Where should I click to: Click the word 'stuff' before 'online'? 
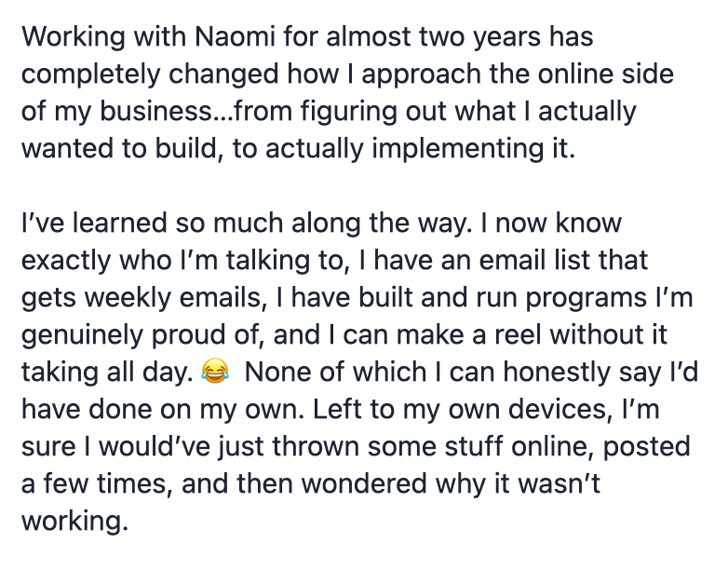[x=474, y=446]
